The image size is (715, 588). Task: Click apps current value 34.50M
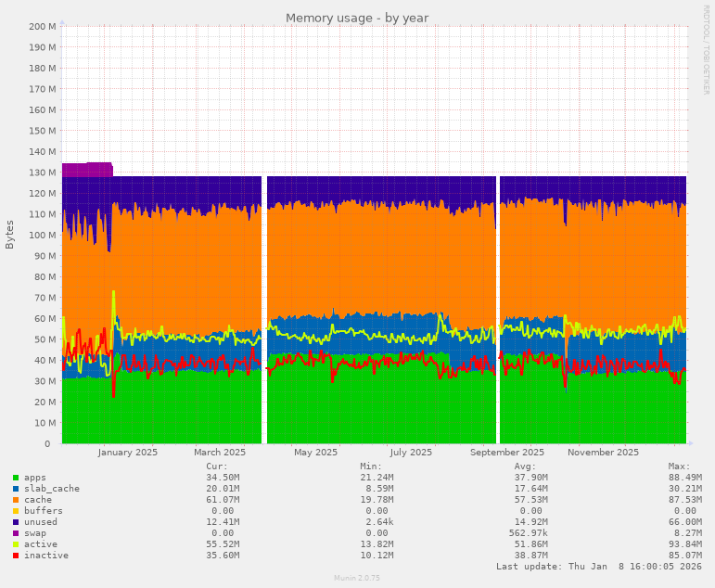point(223,478)
